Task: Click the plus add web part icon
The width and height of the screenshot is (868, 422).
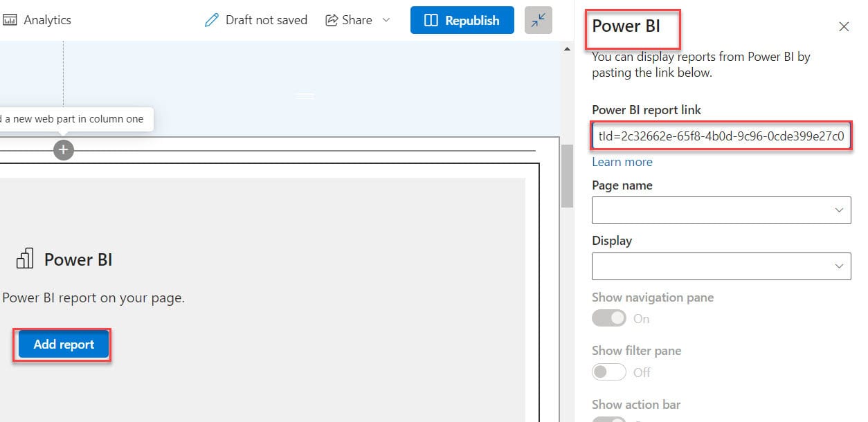Action: pyautogui.click(x=64, y=149)
